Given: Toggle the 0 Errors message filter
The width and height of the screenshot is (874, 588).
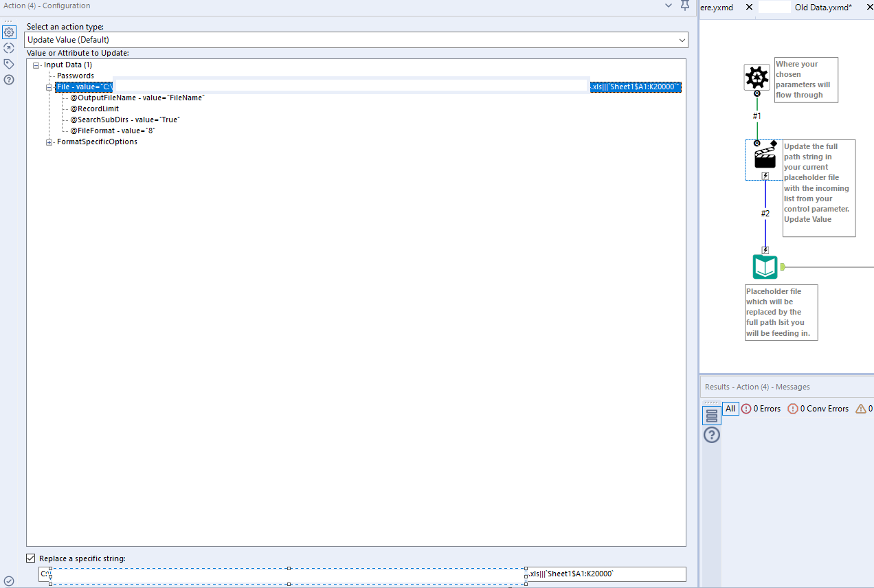Looking at the screenshot, I should [761, 408].
